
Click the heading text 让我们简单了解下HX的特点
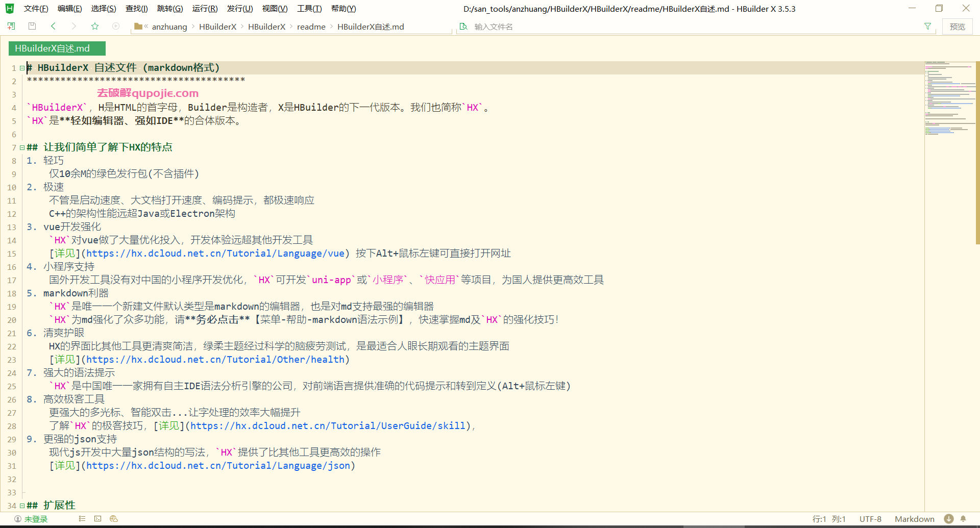click(x=108, y=147)
